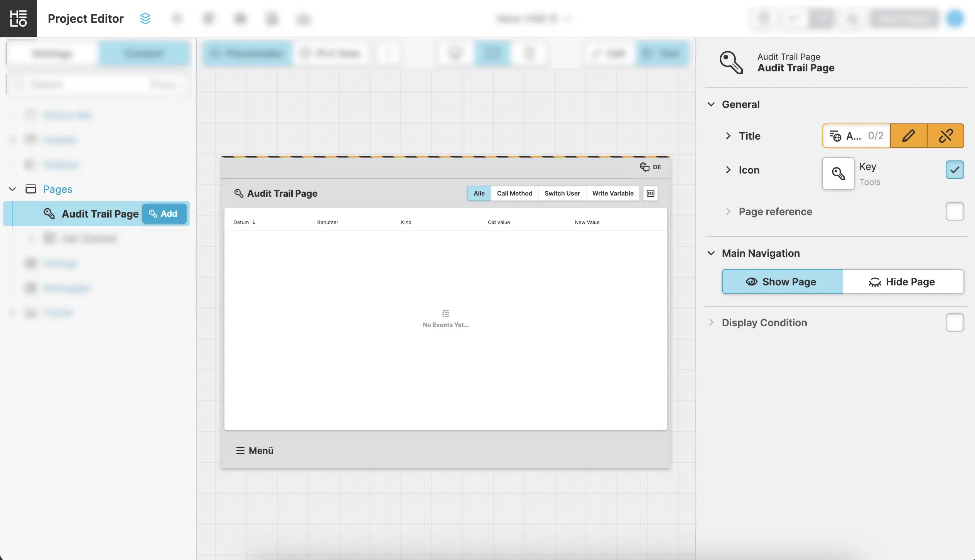Collapse the Pages tree node
Viewport: 975px width, 560px height.
(x=12, y=189)
